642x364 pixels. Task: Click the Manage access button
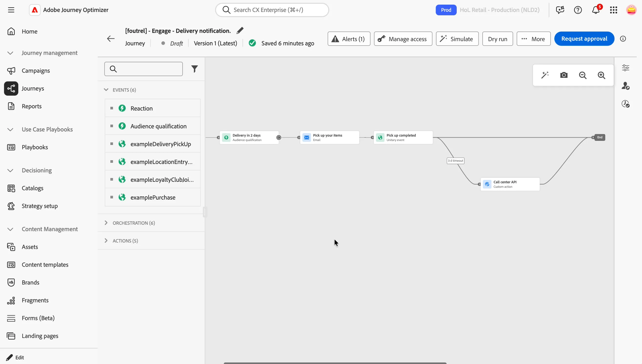(403, 39)
